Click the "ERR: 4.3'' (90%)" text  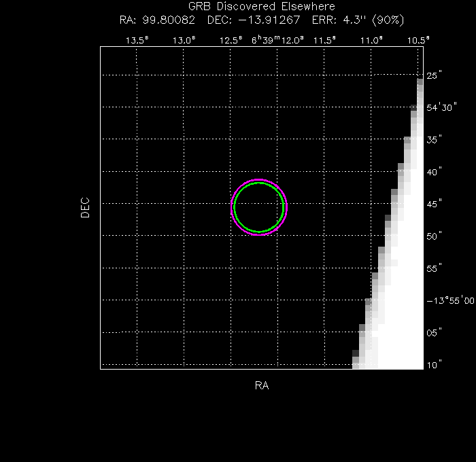tap(358, 20)
